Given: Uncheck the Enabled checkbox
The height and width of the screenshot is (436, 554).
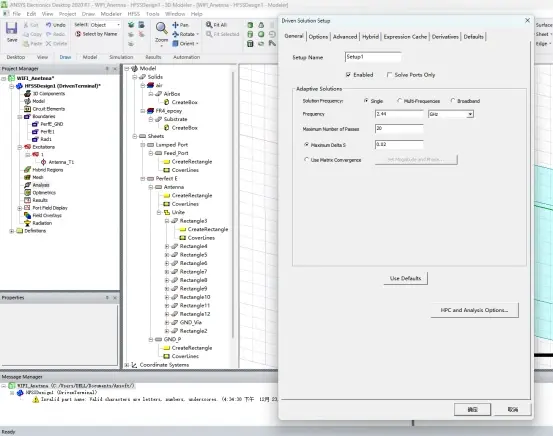Looking at the screenshot, I should pyautogui.click(x=348, y=75).
